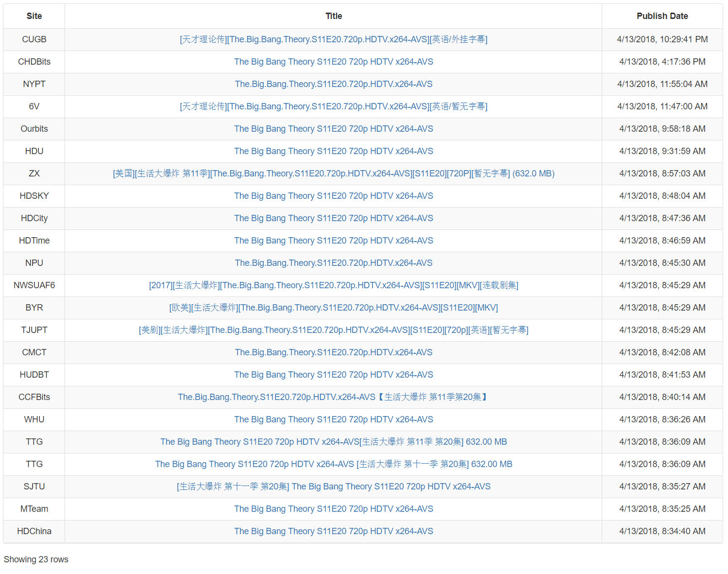Open the 6V row's title link
Image resolution: width=728 pixels, height=574 pixels.
point(334,106)
